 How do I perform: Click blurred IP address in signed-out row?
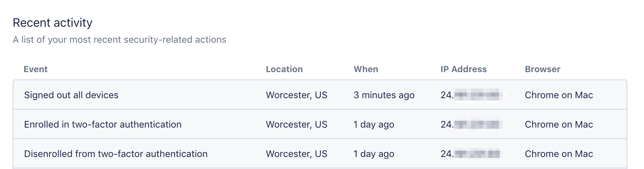tap(472, 95)
